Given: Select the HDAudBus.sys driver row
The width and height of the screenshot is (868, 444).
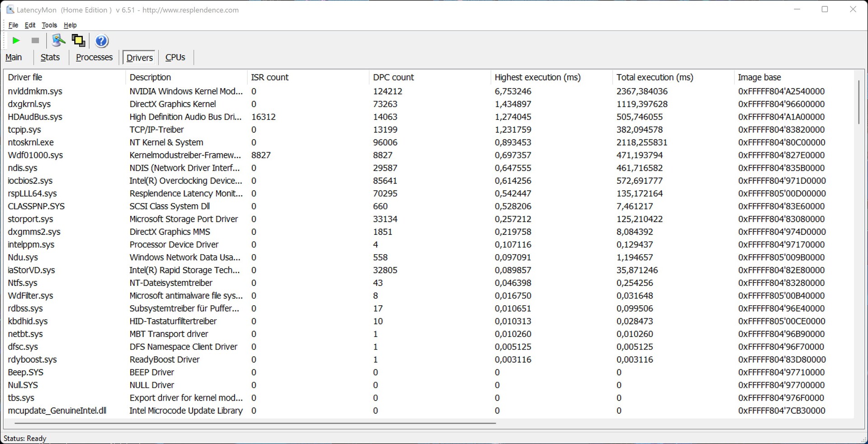Looking at the screenshot, I should click(429, 117).
